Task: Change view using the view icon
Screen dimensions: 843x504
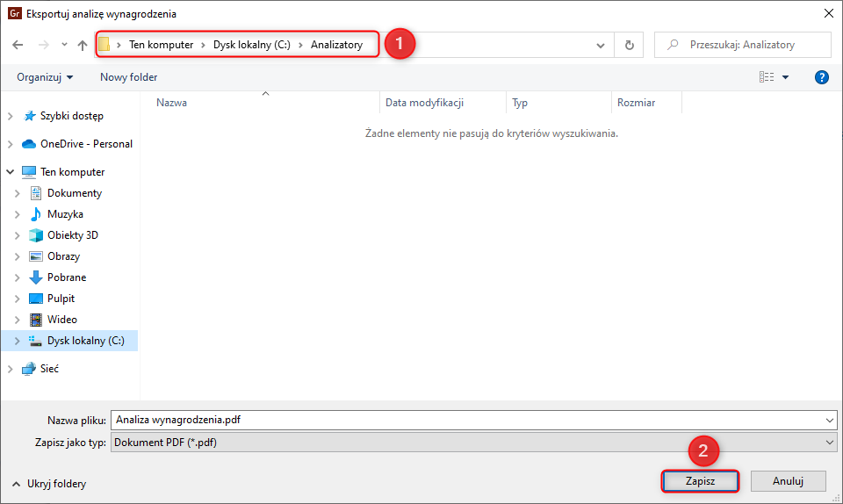Action: [767, 77]
